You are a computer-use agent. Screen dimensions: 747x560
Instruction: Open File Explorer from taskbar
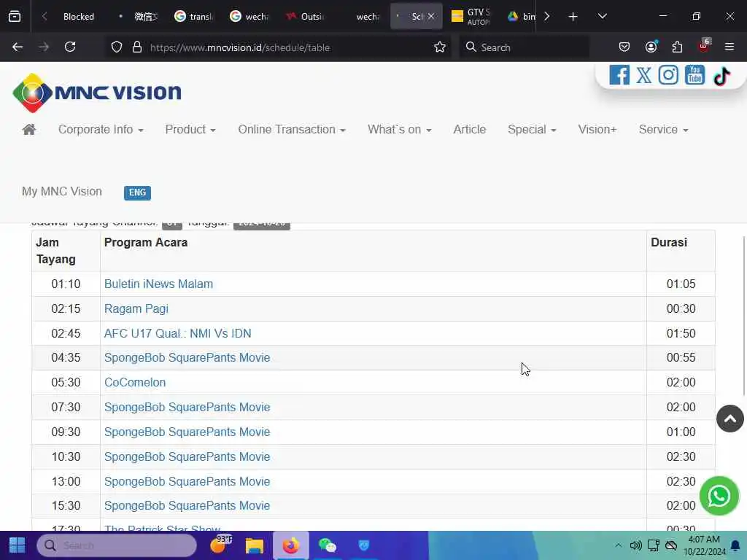coord(255,545)
